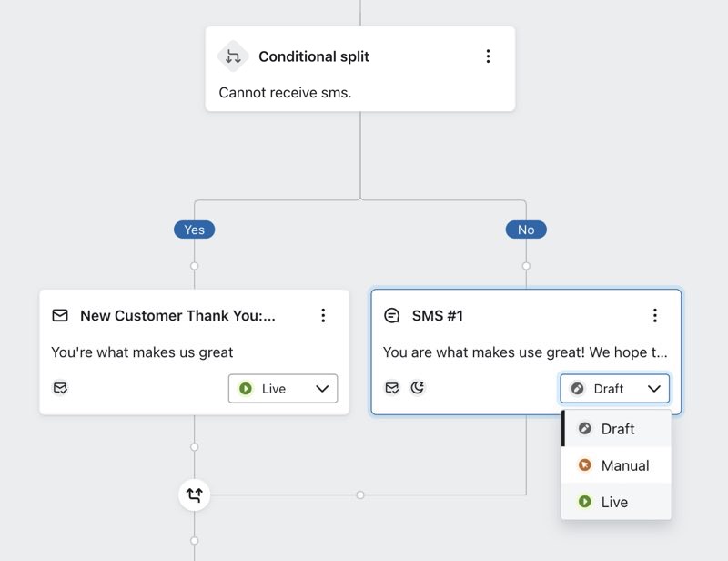This screenshot has width=728, height=561.
Task: Select the SMS #1 card title
Action: (x=438, y=315)
